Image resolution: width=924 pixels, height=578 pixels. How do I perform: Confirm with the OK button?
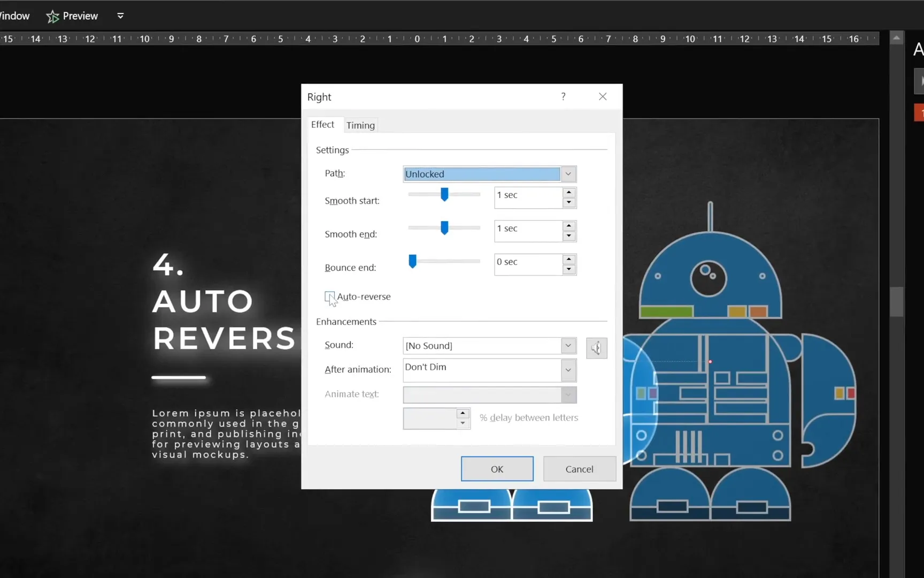click(497, 469)
